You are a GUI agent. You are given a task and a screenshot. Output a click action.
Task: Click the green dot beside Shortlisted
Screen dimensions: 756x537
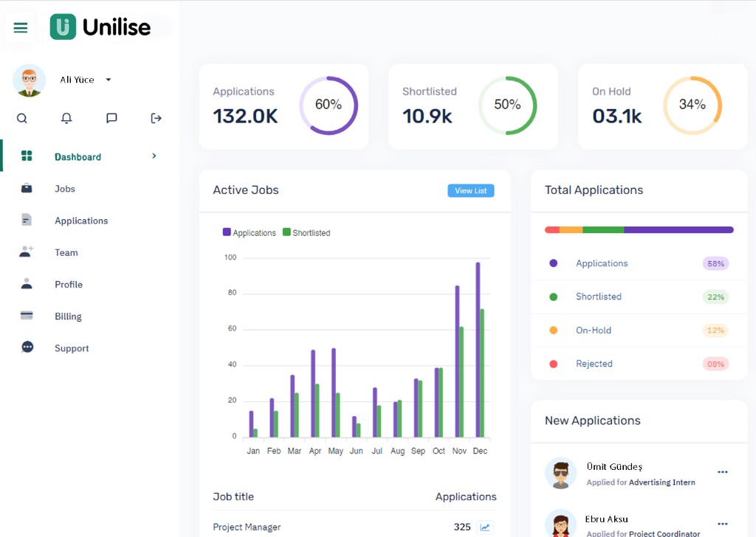pyautogui.click(x=554, y=297)
